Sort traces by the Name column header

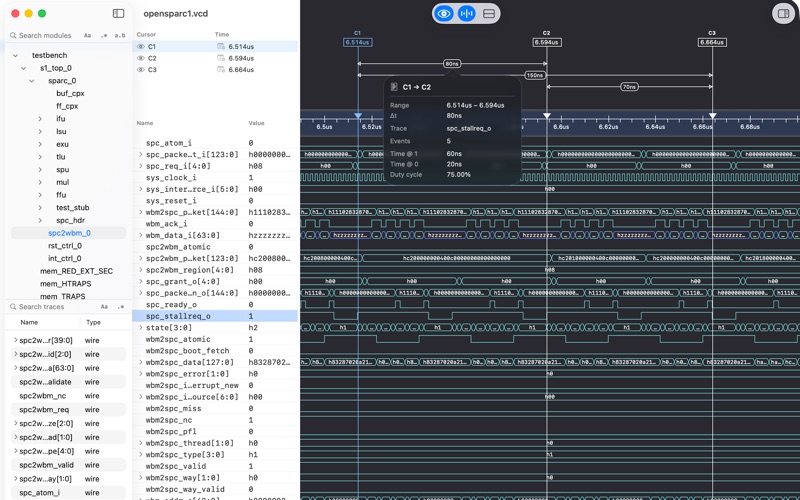[x=29, y=322]
